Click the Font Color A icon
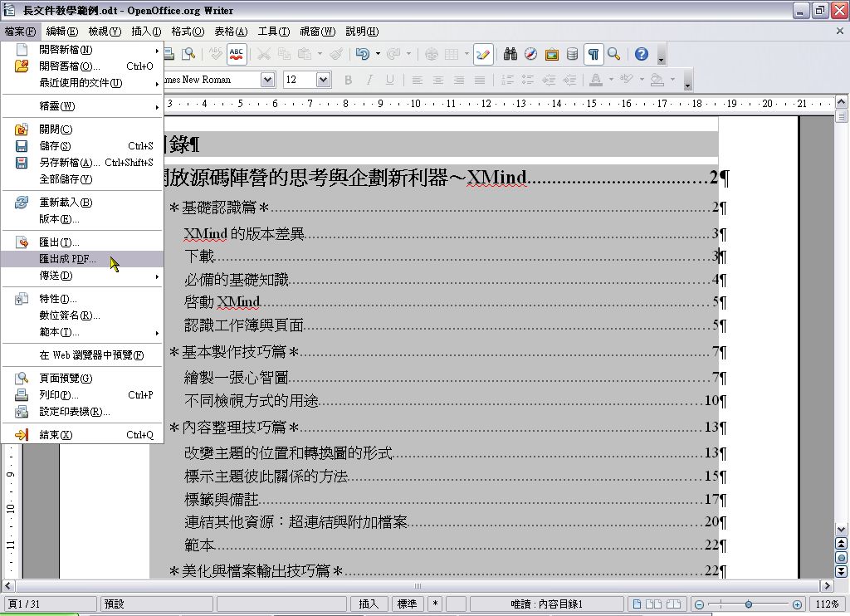This screenshot has width=850, height=616. tap(596, 81)
